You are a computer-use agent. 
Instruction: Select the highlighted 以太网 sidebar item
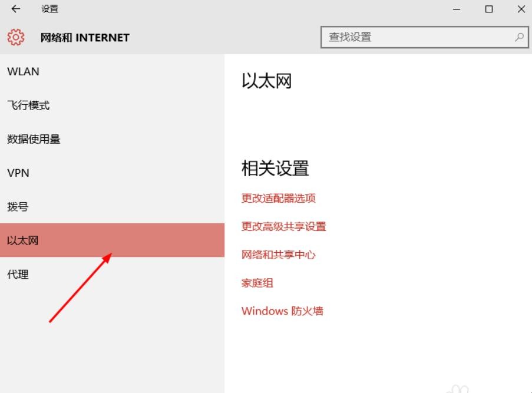coord(23,240)
